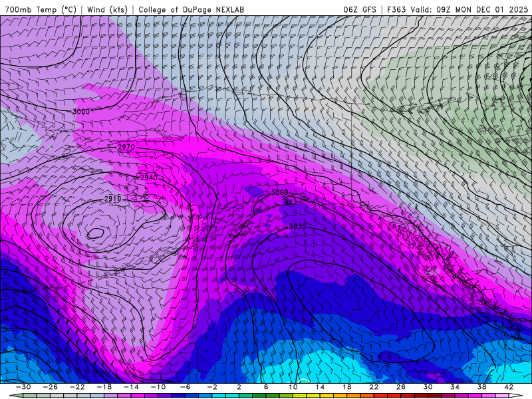Click the "700mb Temp (°C)" title text
The image size is (532, 399).
(41, 9)
